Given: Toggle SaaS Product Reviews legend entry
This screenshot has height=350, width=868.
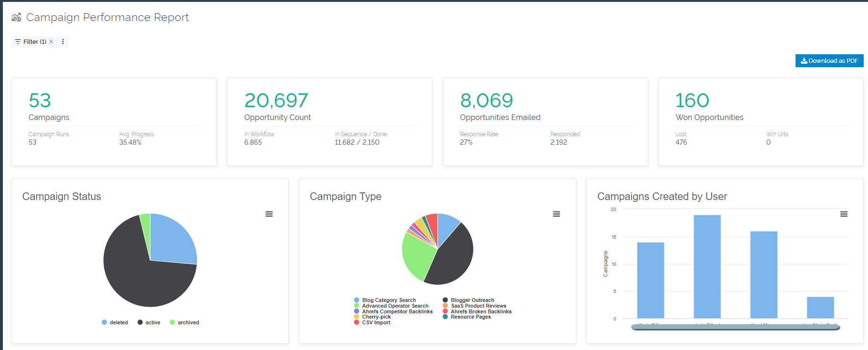Looking at the screenshot, I should point(474,306).
